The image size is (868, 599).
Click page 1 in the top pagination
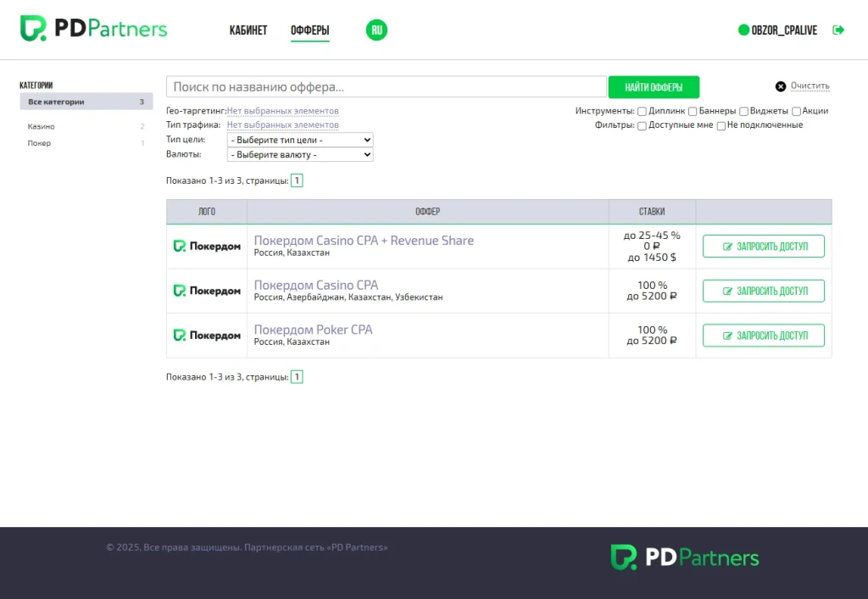(297, 180)
